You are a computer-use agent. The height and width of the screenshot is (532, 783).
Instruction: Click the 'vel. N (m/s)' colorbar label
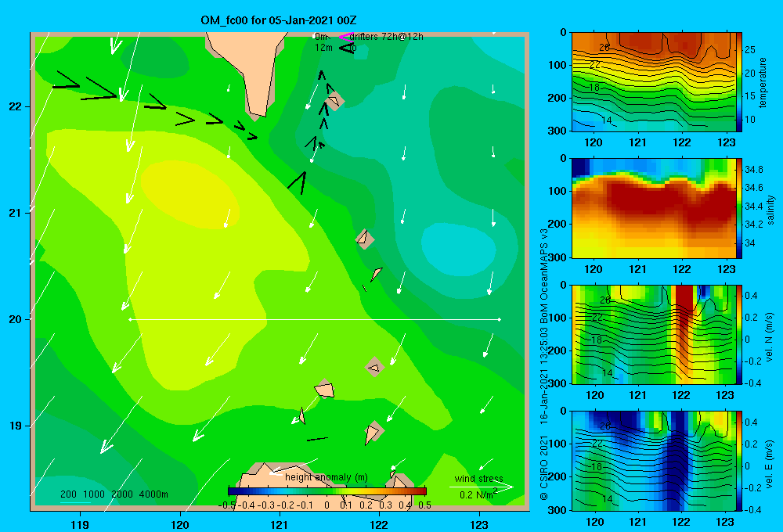(770, 337)
